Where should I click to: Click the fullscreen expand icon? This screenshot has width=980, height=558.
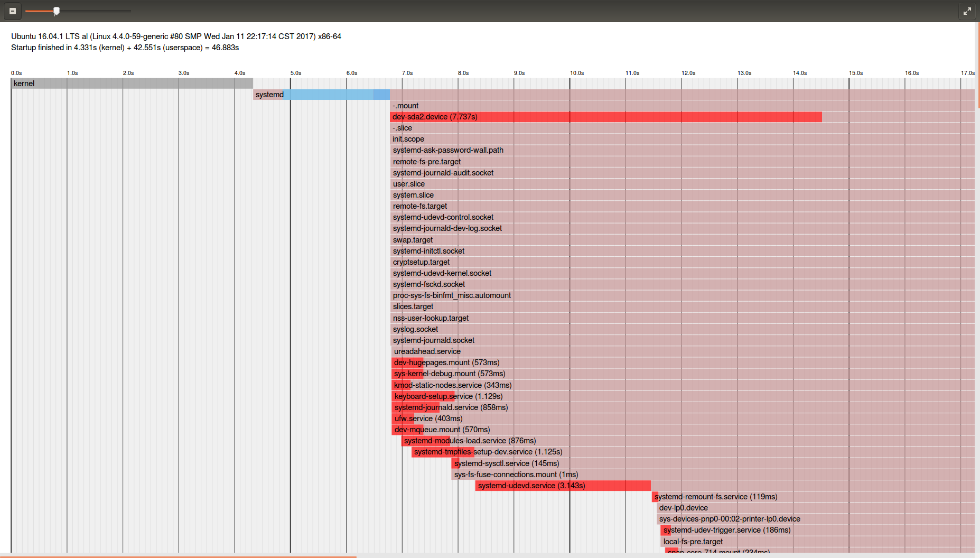[x=967, y=11]
